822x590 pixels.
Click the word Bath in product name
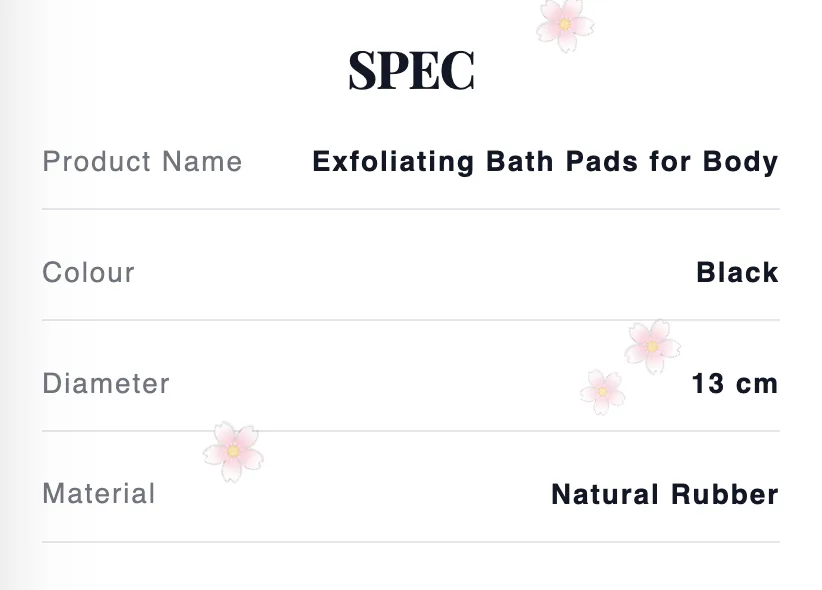pos(520,162)
